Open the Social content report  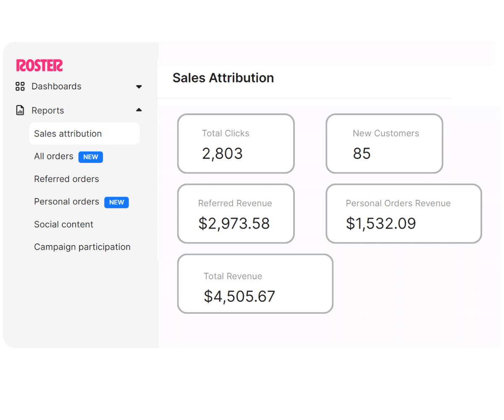63,224
